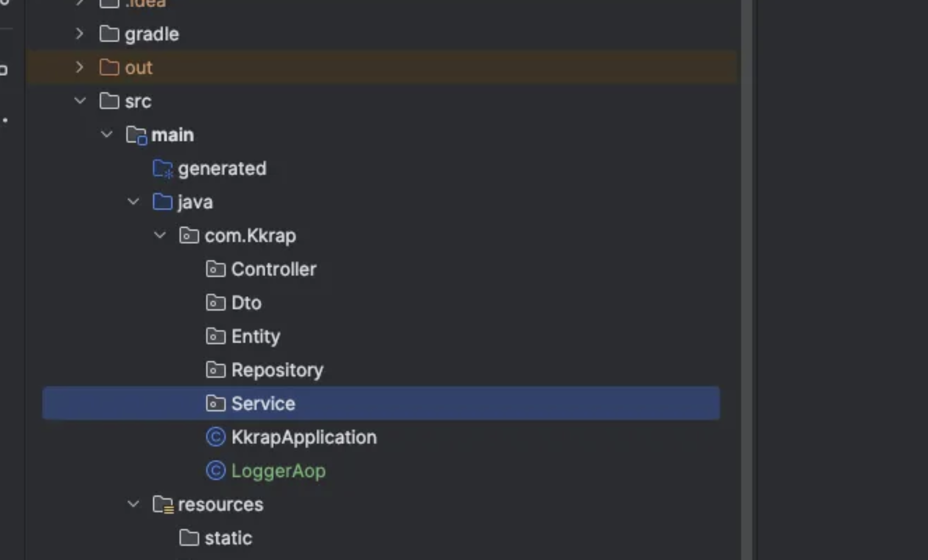Select the com.Kkrap package label
928x560 pixels.
[250, 236]
